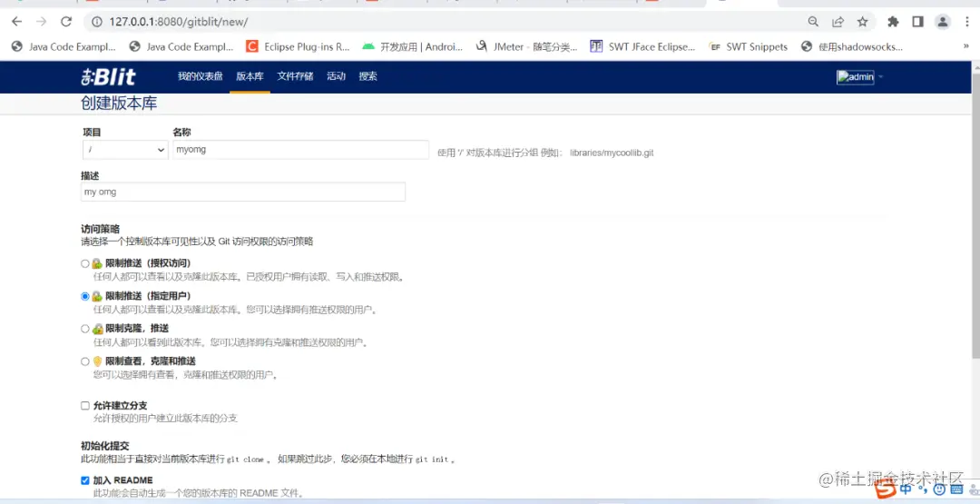Bookmark this page with star icon
The width and height of the screenshot is (980, 504).
pos(863,22)
